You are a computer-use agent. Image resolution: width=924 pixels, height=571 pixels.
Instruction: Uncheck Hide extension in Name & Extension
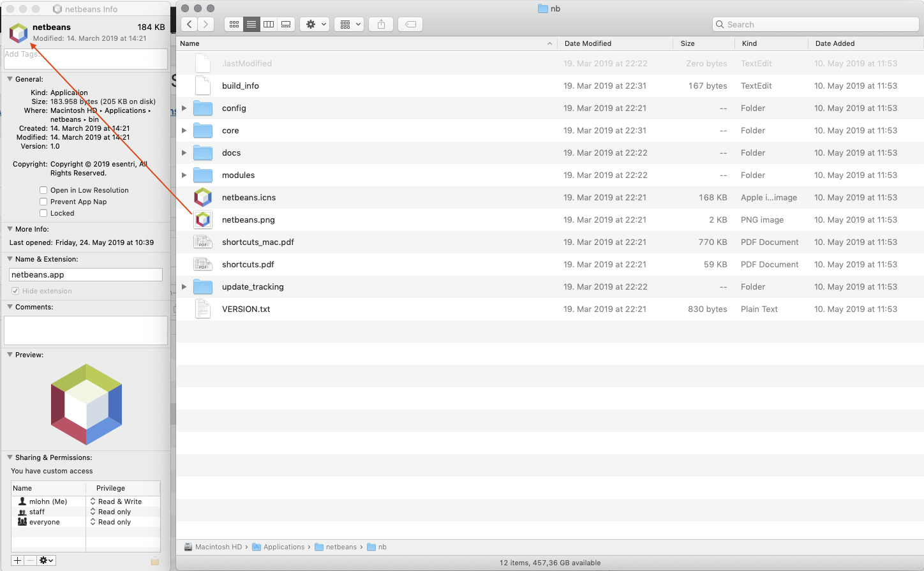click(15, 291)
